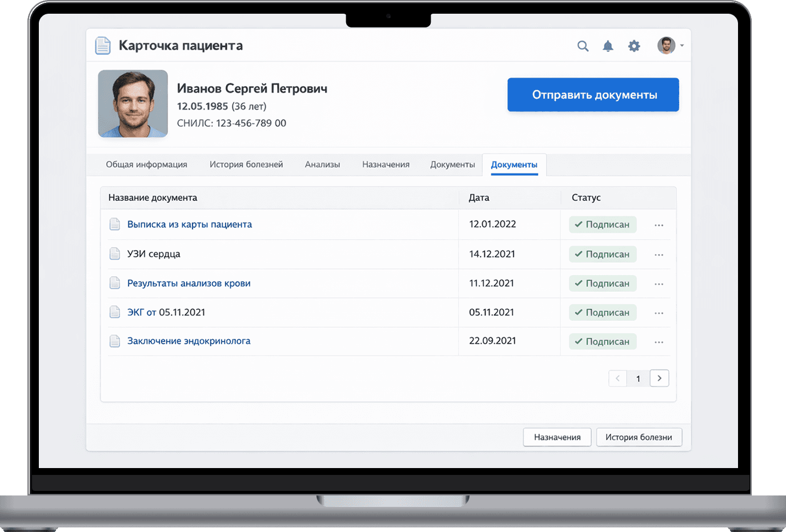The width and height of the screenshot is (786, 532).
Task: Go to next page with right chevron
Action: pos(659,378)
